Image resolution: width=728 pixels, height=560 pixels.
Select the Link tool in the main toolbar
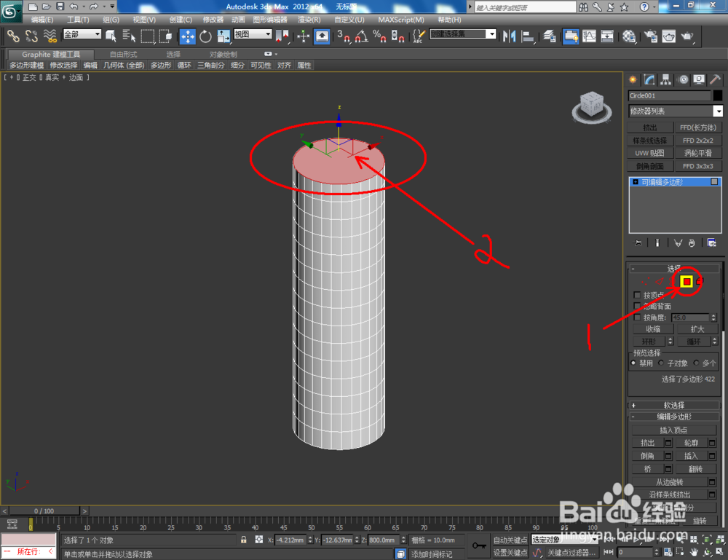(13, 36)
